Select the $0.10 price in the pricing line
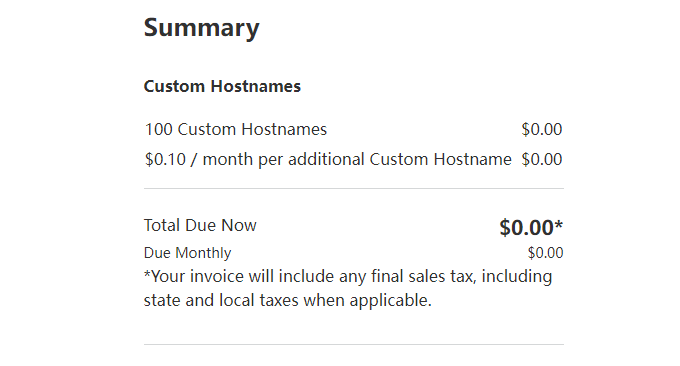Image resolution: width=680 pixels, height=366 pixels. [x=165, y=160]
